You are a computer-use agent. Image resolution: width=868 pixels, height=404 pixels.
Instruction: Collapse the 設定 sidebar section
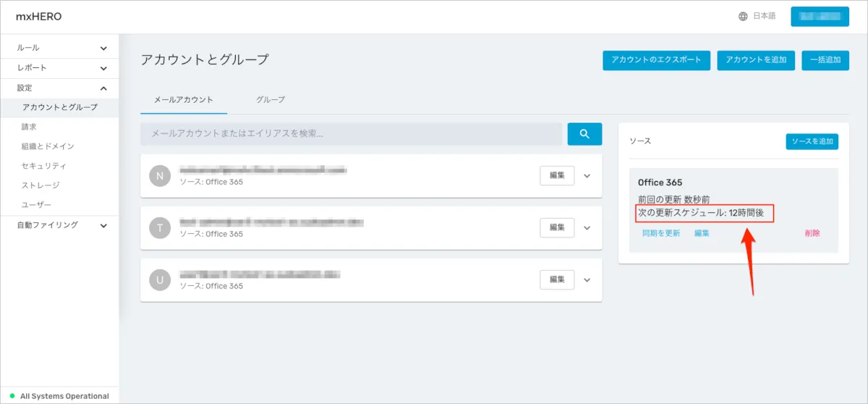tap(103, 88)
